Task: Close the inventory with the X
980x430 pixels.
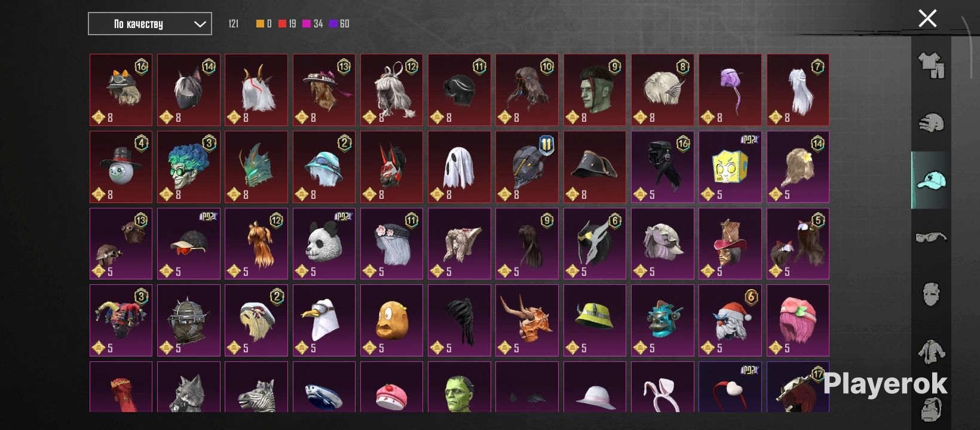Action: (927, 19)
